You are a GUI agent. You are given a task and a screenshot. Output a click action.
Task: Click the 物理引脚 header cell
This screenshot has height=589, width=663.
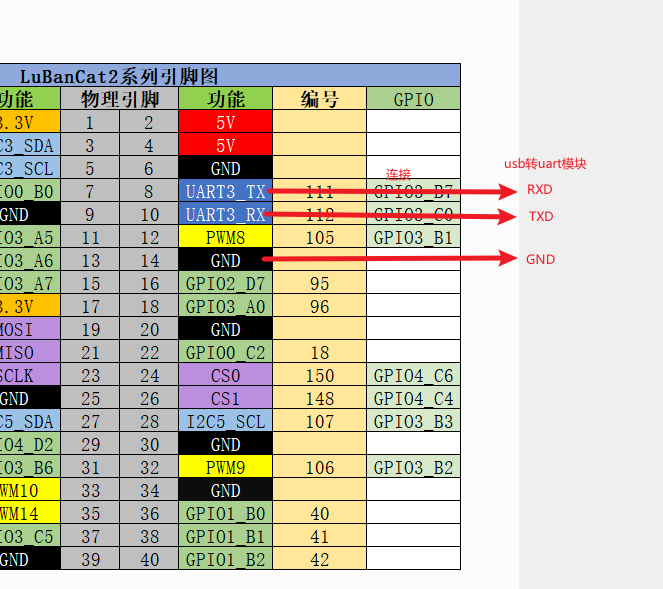120,99
